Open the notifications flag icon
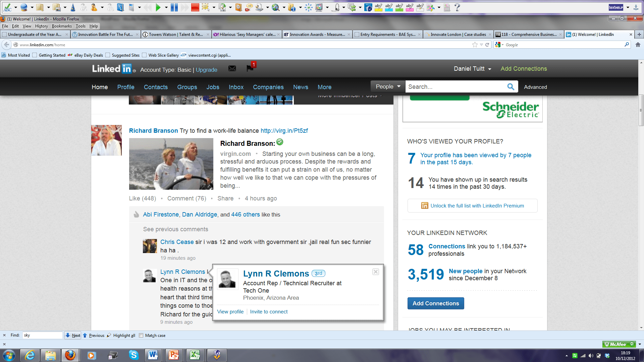Image resolution: width=644 pixels, height=362 pixels. 250,68
